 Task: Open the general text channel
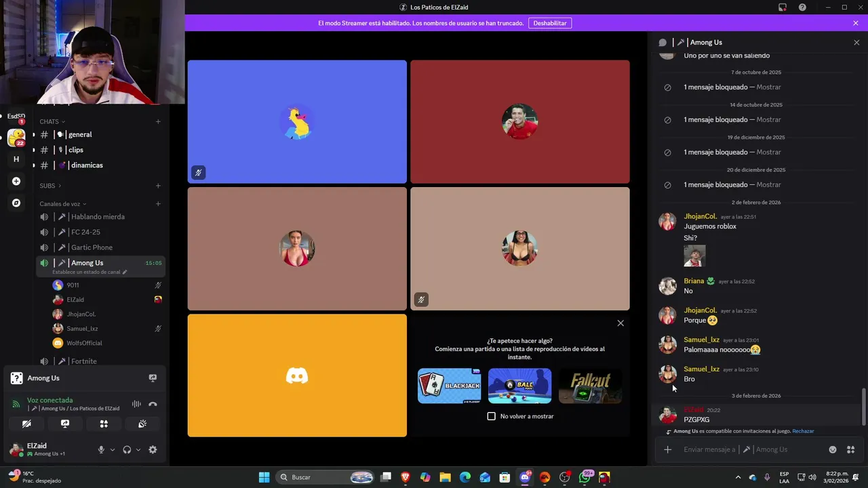pos(100,134)
